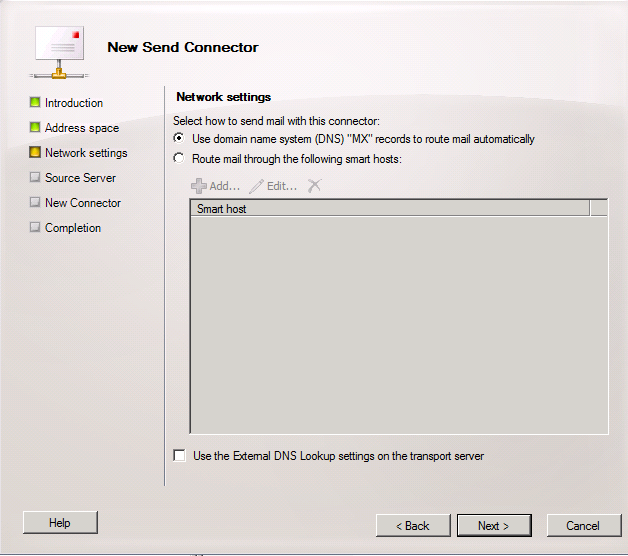Open Help for this wizard
Screen dimensions: 628x556
[x=60, y=523]
